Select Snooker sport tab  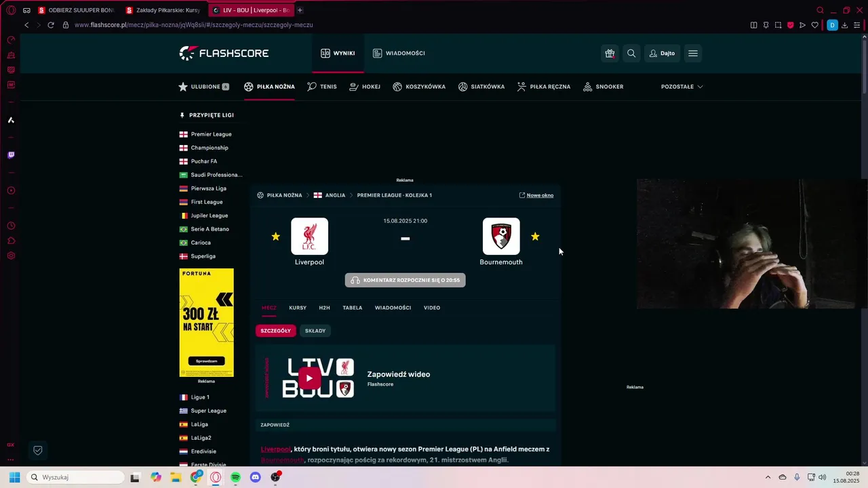(x=603, y=87)
